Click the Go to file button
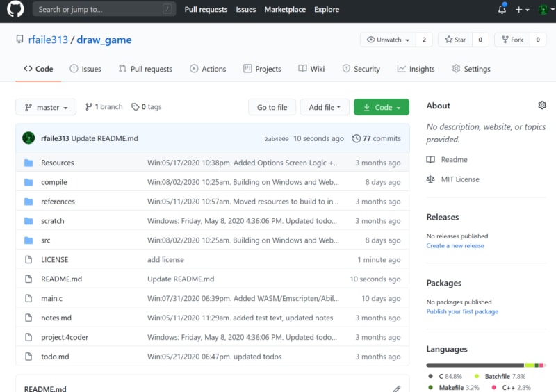The width and height of the screenshot is (556, 392). [272, 107]
